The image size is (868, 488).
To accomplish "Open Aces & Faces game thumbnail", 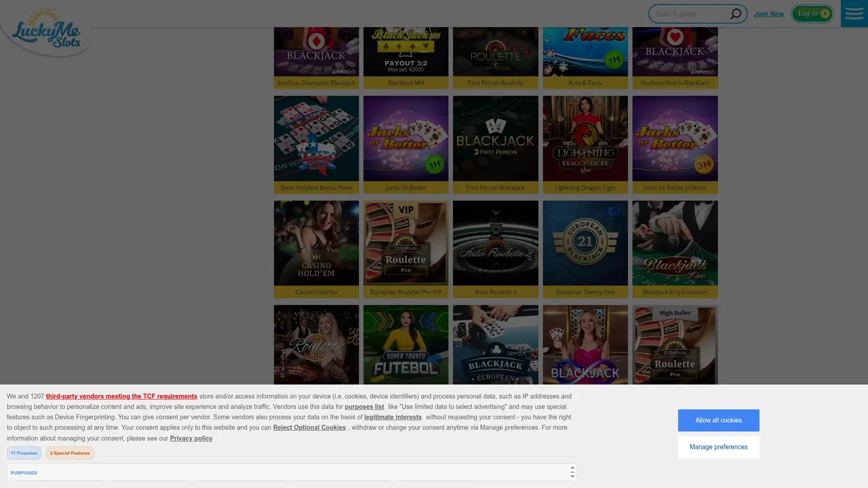I will [x=585, y=52].
